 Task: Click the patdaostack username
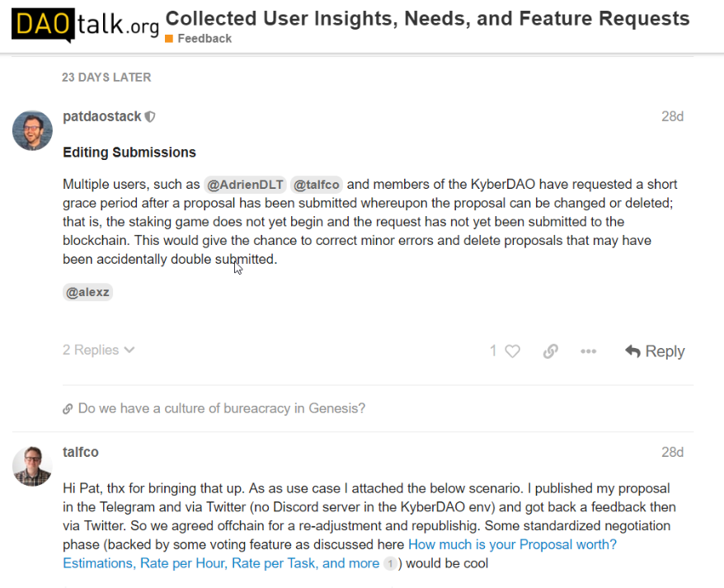tap(102, 117)
